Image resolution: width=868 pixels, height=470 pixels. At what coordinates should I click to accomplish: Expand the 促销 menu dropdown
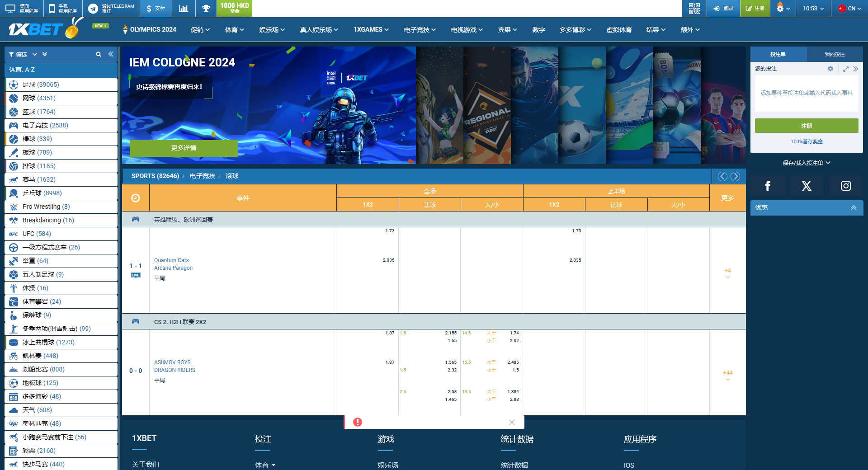(x=200, y=30)
